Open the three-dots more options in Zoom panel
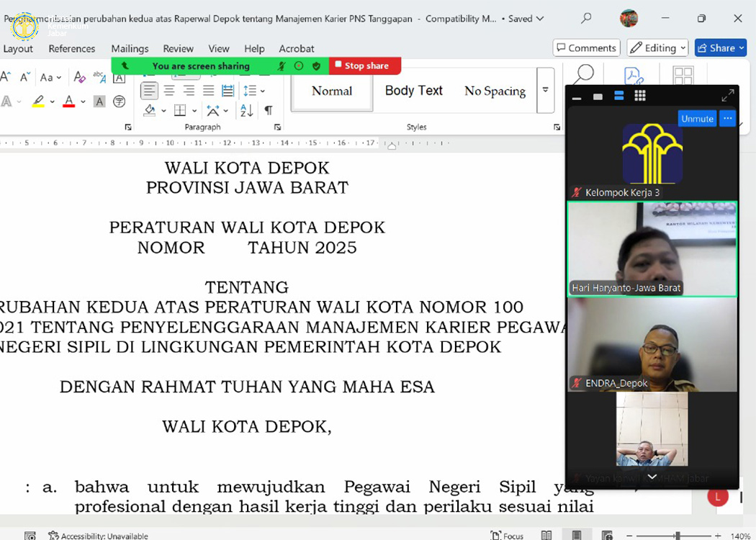Viewport: 756px width, 540px height. (727, 119)
